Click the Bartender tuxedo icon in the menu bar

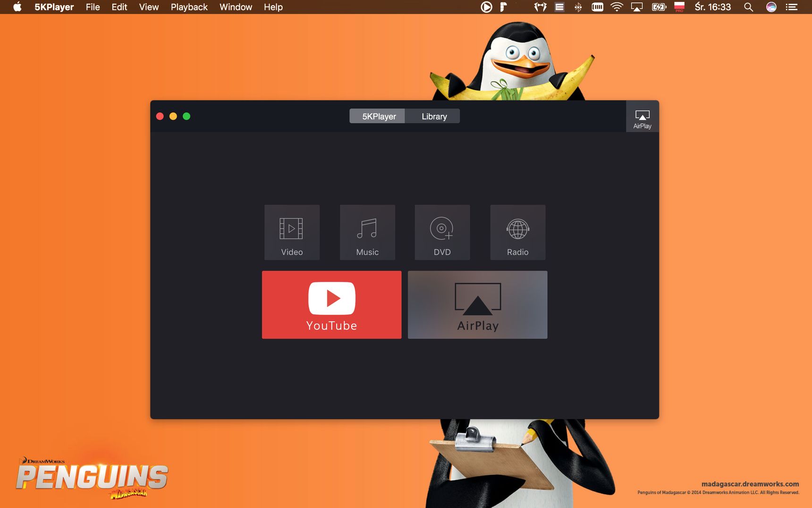(x=541, y=7)
